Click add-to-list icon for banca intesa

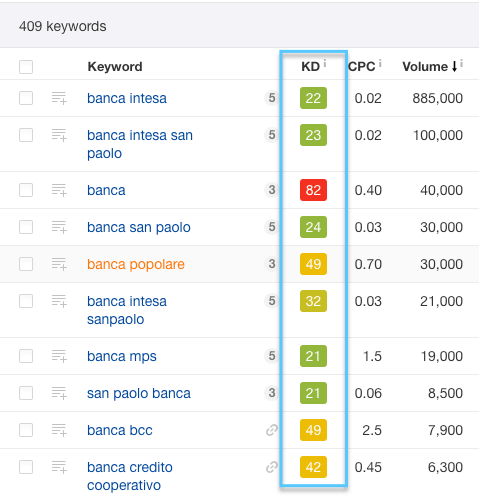(59, 98)
